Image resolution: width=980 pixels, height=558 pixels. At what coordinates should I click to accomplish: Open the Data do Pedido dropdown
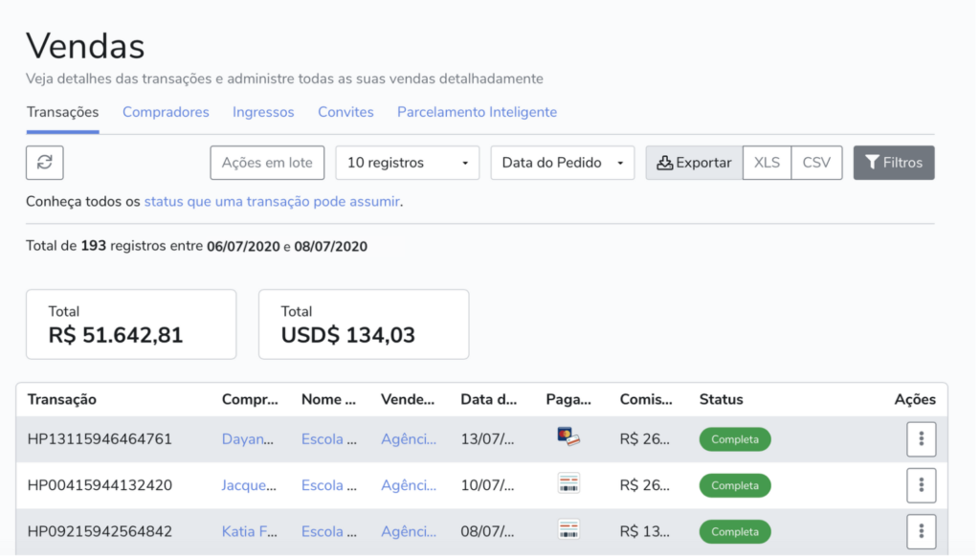tap(562, 163)
